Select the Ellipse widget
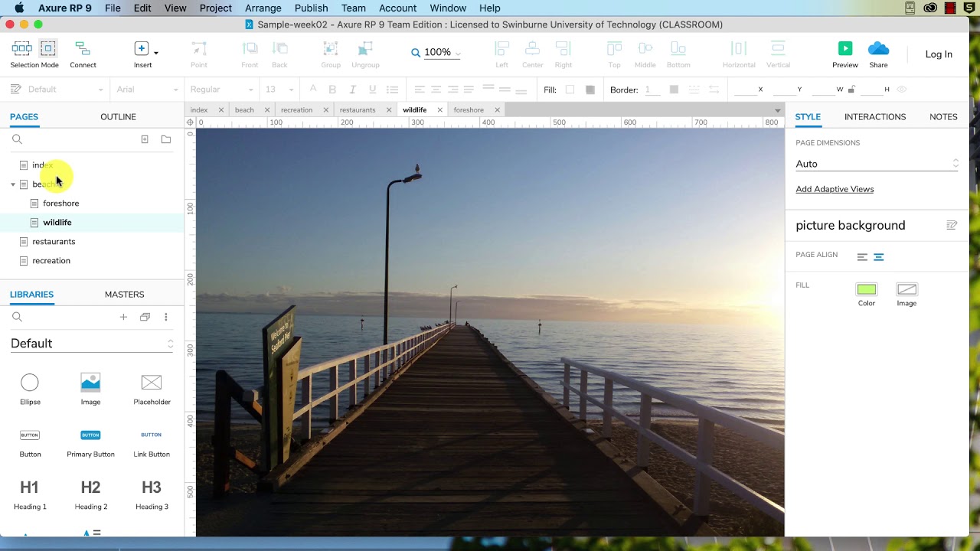Screen dimensions: 980x551 30,388
